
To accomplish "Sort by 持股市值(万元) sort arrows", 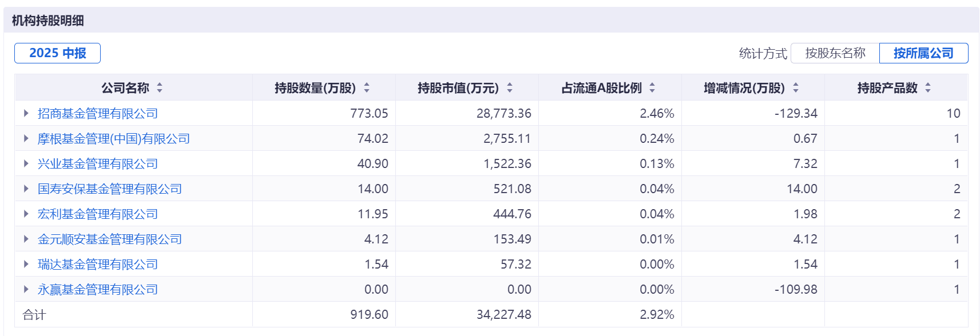I will (510, 88).
